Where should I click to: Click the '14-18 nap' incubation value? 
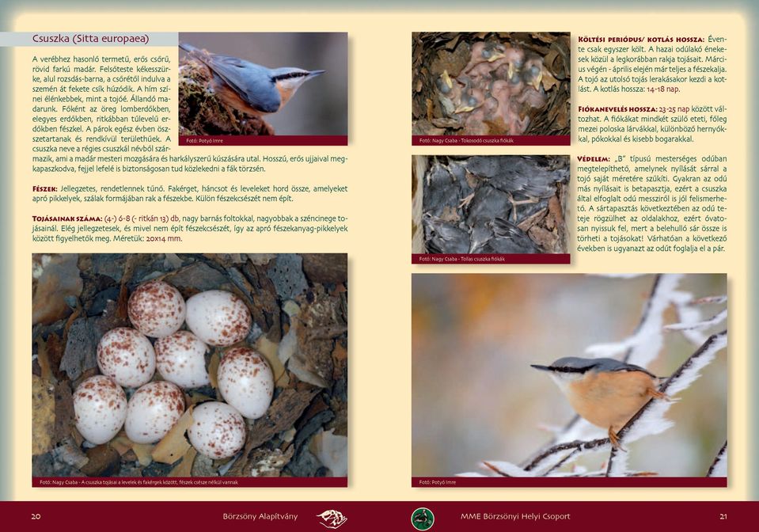tap(662, 89)
